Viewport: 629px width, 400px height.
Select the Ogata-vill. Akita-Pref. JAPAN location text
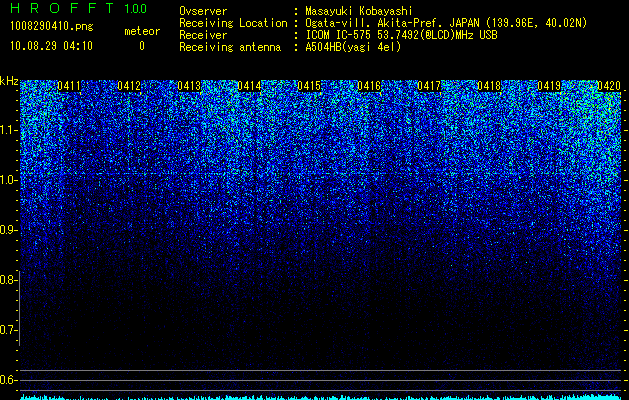pyautogui.click(x=446, y=23)
